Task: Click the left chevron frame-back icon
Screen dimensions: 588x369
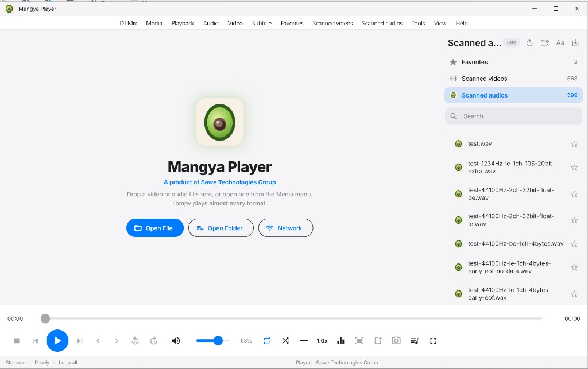Action: 98,340
